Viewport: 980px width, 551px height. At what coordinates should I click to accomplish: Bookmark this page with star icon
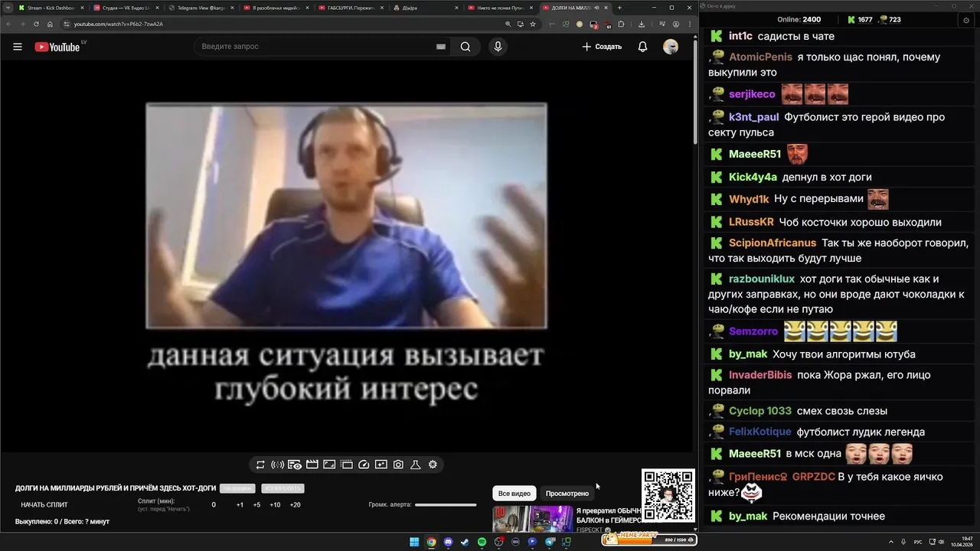533,24
